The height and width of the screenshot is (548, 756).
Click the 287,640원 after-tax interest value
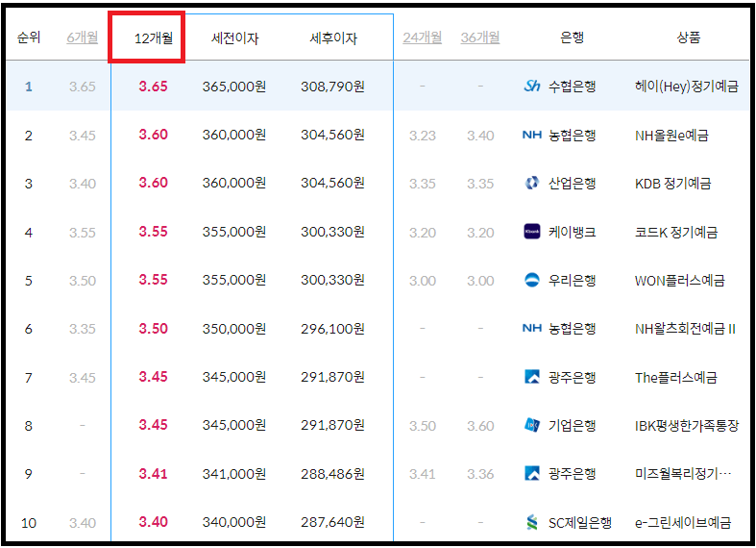[332, 522]
